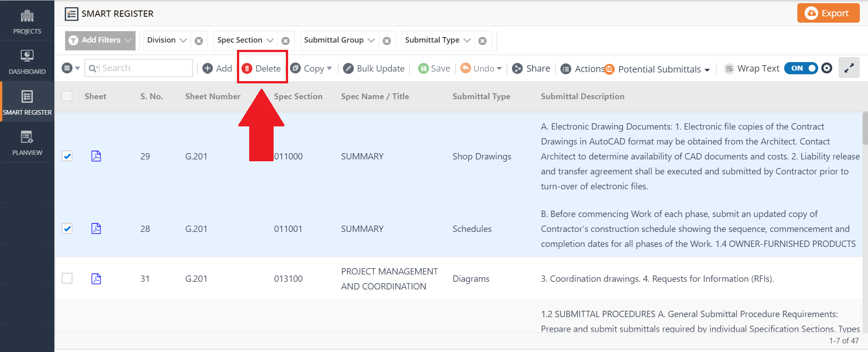Click the Shop Drawings submittal type cell
Screen dimensions: 868x352
point(482,156)
